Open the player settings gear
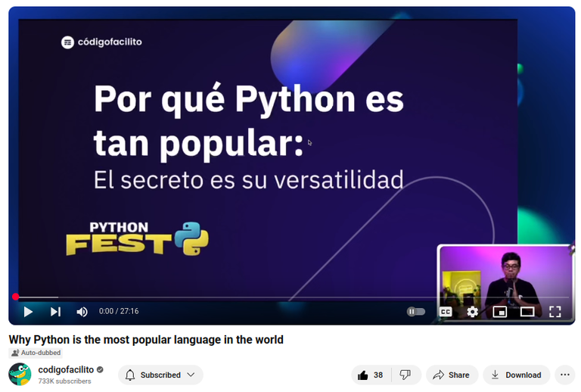 472,312
